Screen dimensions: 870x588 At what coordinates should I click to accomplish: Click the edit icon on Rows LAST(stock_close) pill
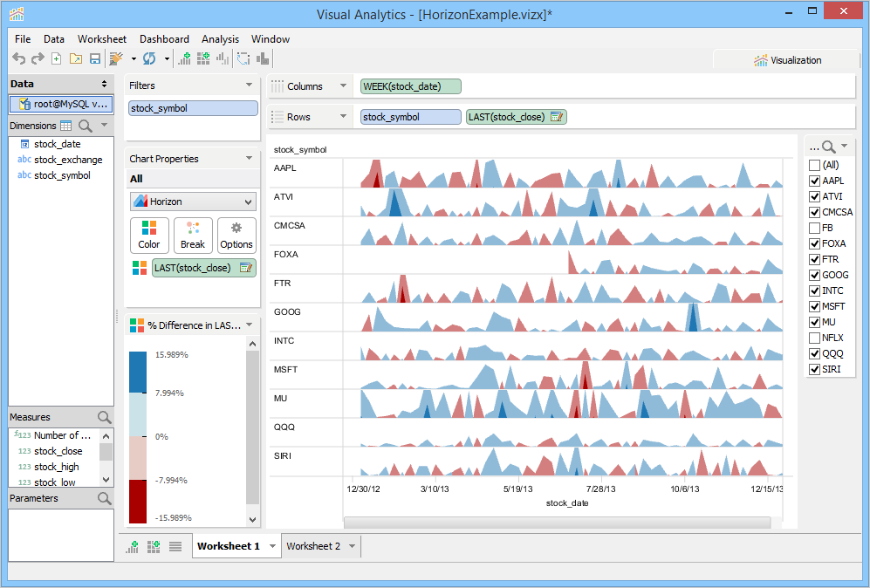(x=557, y=117)
